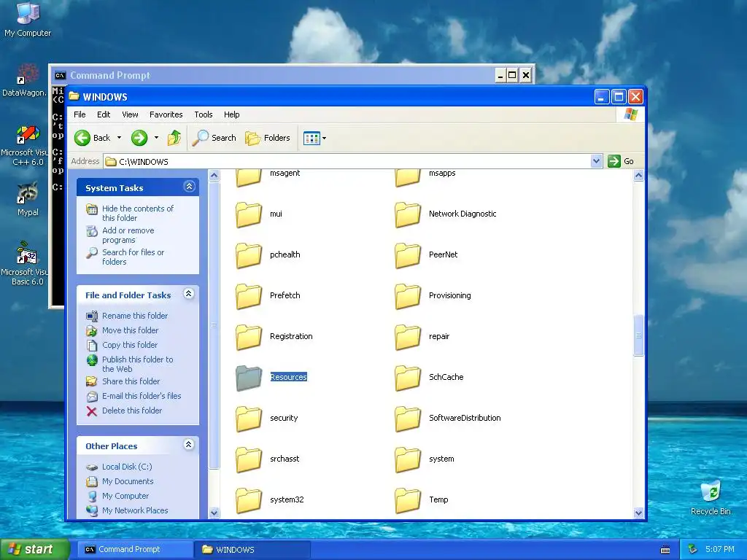The width and height of the screenshot is (747, 560).
Task: Open the Edit menu
Action: 104,114
